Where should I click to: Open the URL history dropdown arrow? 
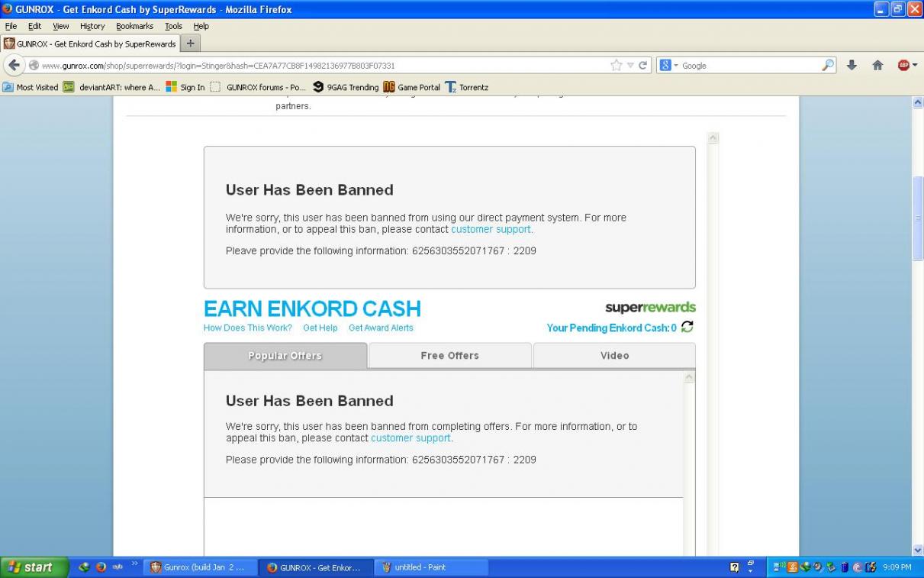(630, 66)
